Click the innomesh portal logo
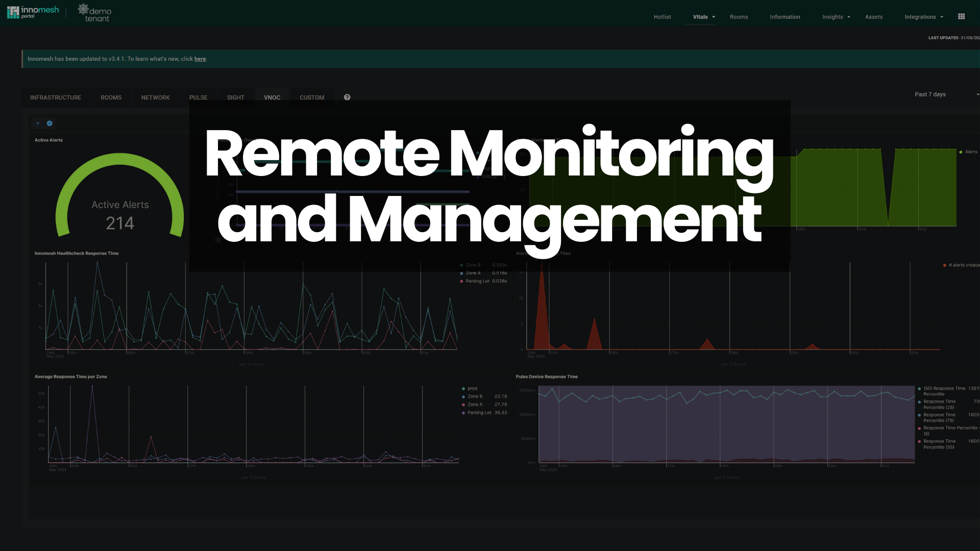The width and height of the screenshot is (980, 551). [32, 12]
